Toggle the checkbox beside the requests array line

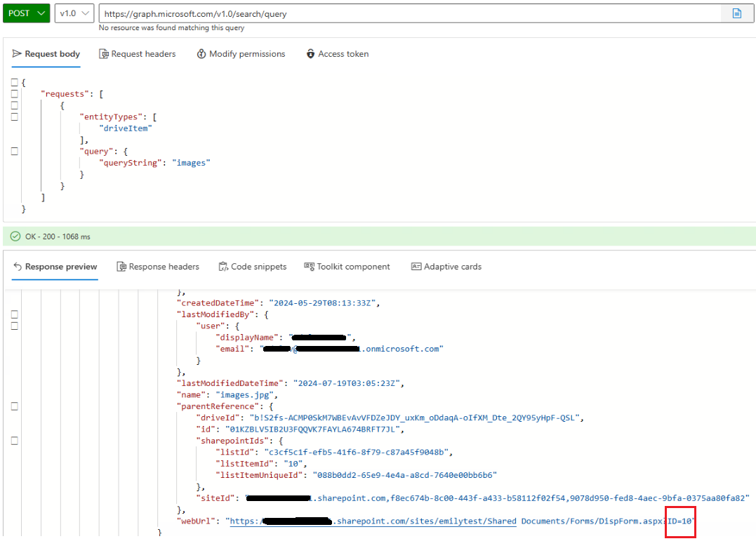click(14, 93)
